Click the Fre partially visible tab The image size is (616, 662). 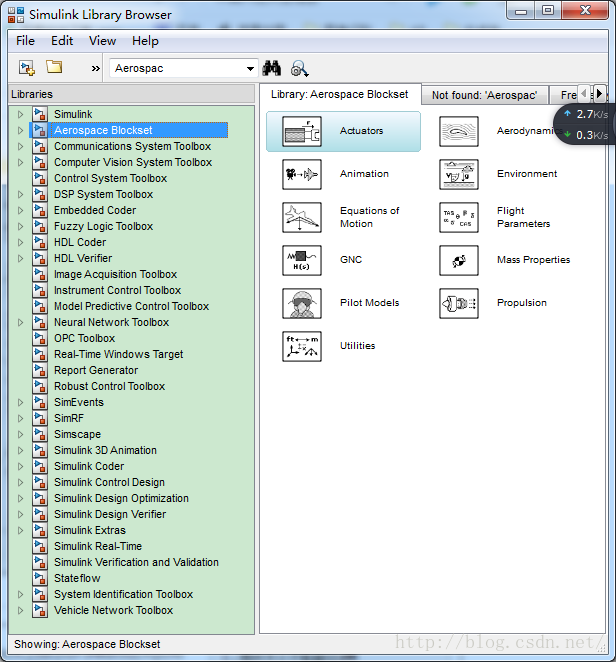566,95
